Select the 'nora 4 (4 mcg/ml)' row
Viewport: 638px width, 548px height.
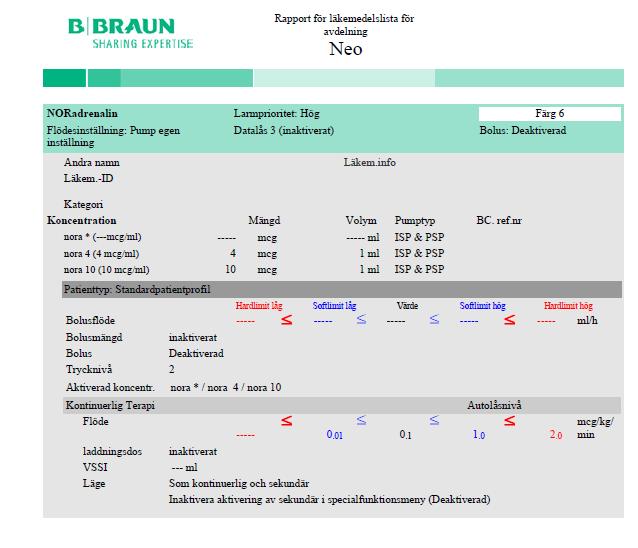[254, 253]
